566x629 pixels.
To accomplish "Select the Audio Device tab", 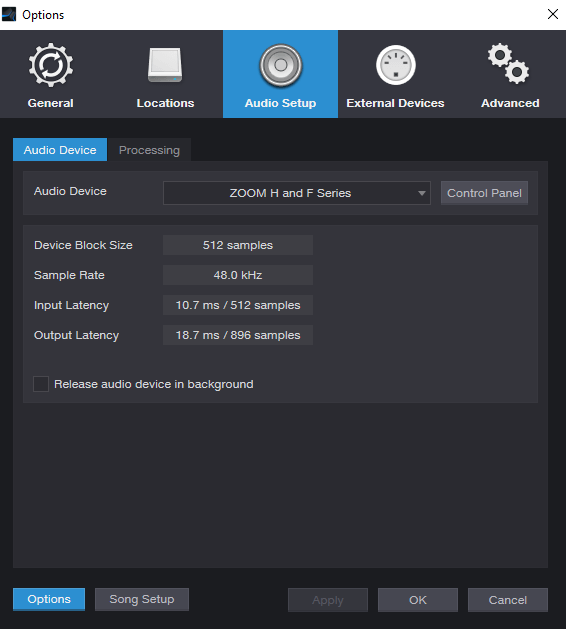I will point(60,150).
